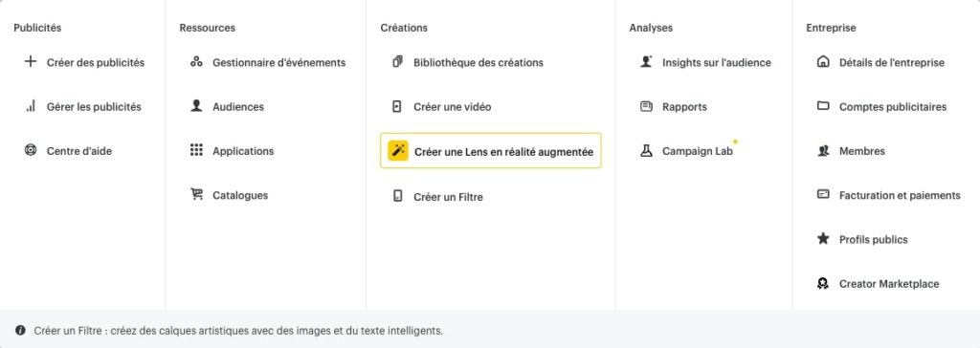Image resolution: width=980 pixels, height=348 pixels.
Task: Click the bar chart icon beside Gérer les publicités
Action: coord(30,106)
